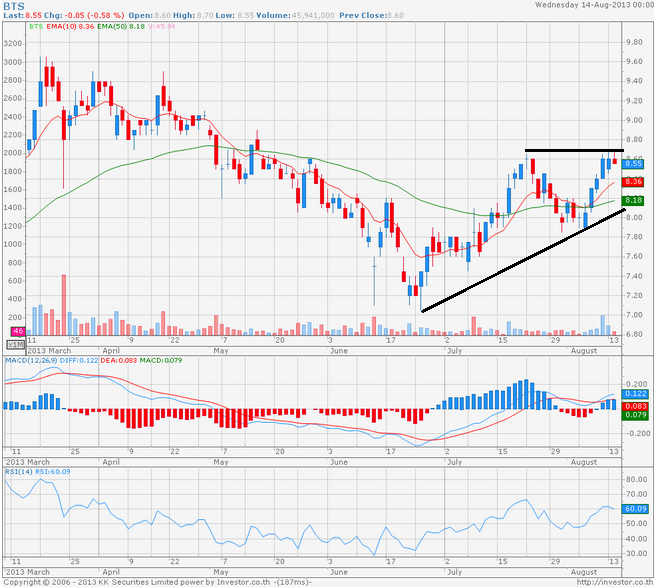
Task: Select the "Volume: 45,941,000" header value
Action: (x=295, y=16)
